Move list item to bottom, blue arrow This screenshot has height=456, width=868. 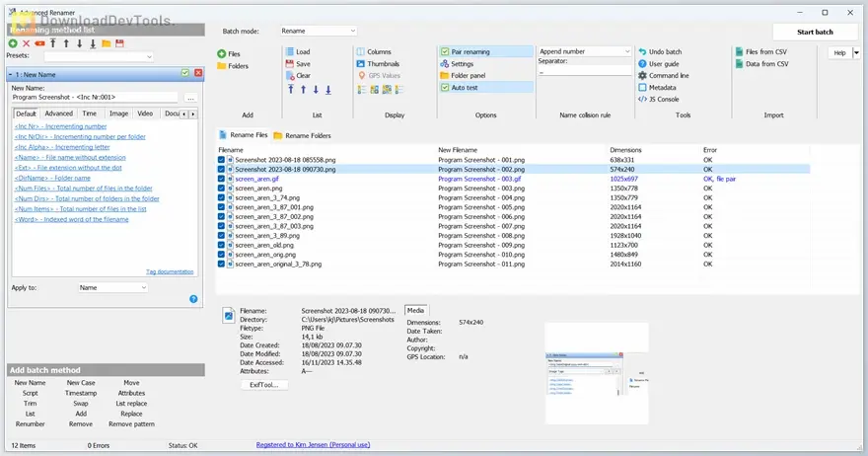[x=328, y=90]
